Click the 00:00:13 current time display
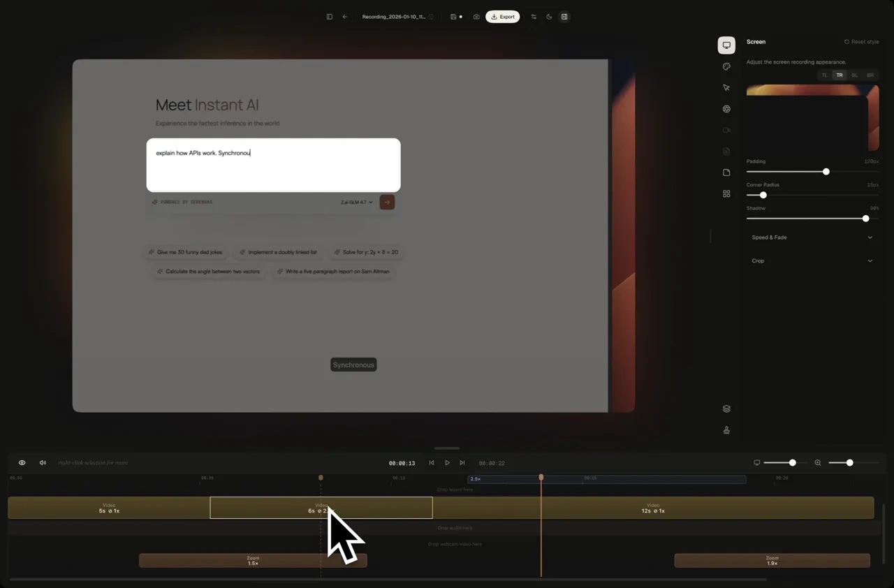 coord(402,463)
